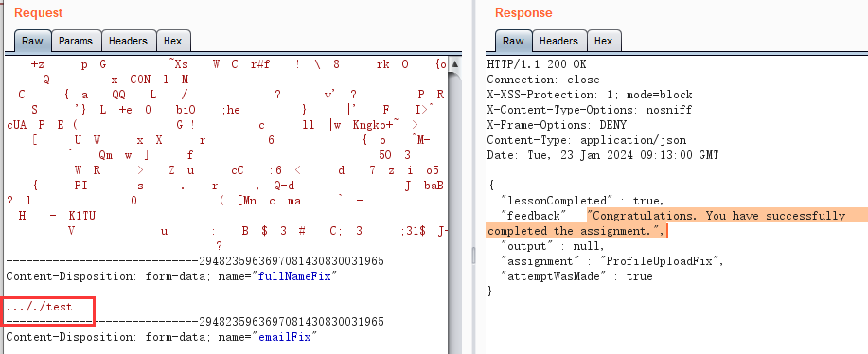Switch to Response Headers tab
The image size is (868, 354).
pos(559,41)
